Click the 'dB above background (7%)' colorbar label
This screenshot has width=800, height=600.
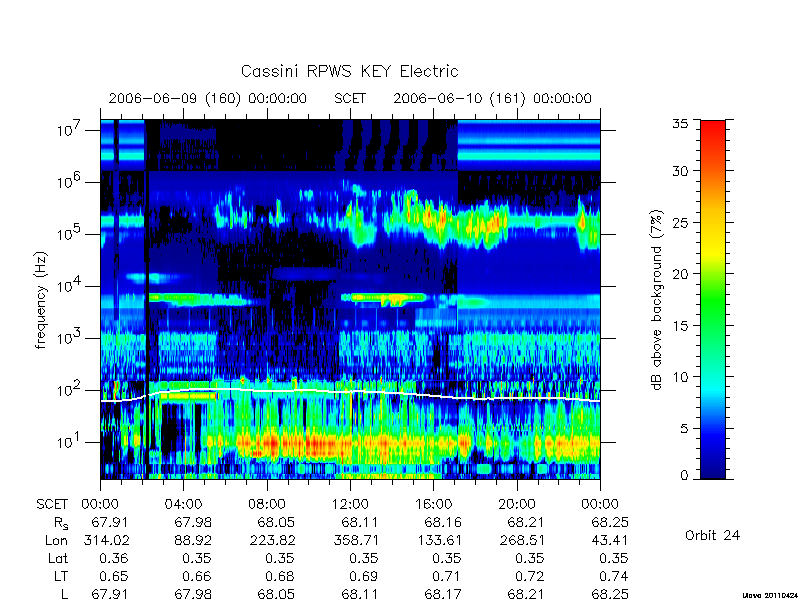[x=657, y=300]
